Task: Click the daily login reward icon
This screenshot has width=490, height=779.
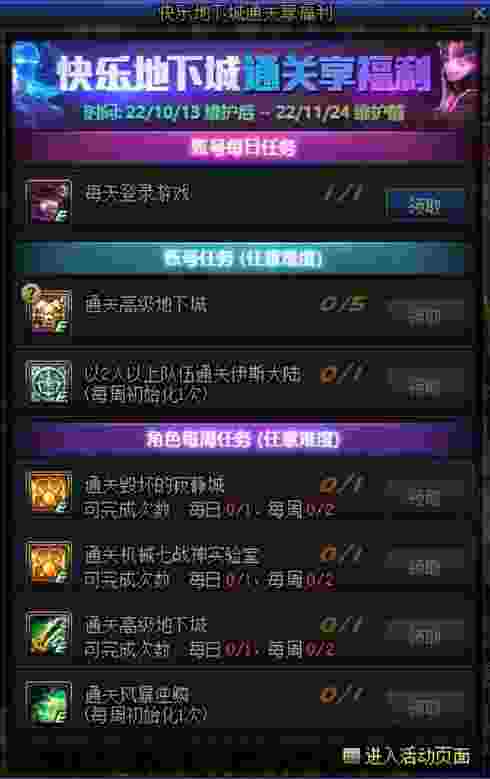Action: coord(49,201)
